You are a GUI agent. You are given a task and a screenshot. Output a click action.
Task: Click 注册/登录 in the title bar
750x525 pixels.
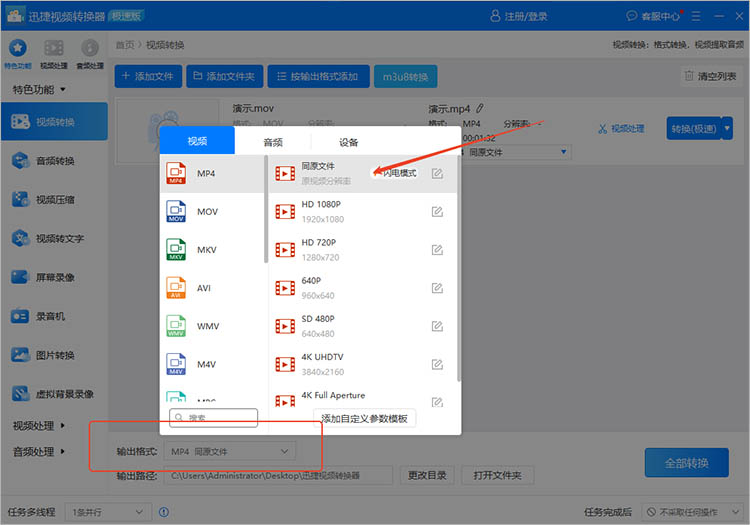[x=519, y=16]
